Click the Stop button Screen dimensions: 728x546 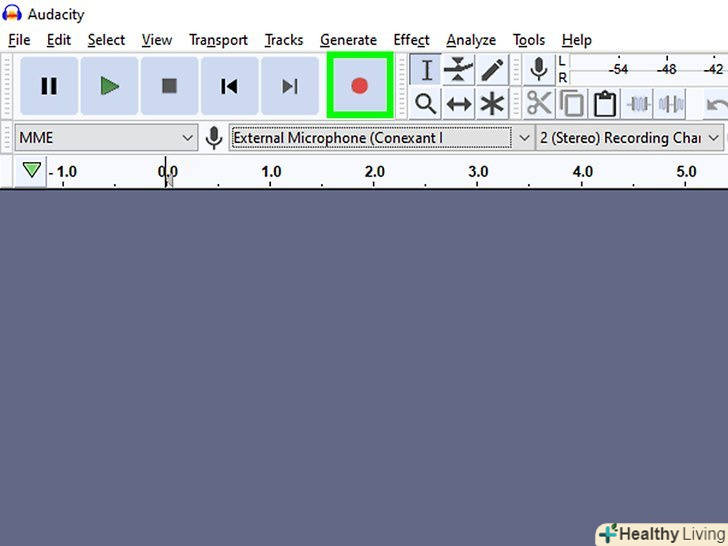click(x=169, y=86)
